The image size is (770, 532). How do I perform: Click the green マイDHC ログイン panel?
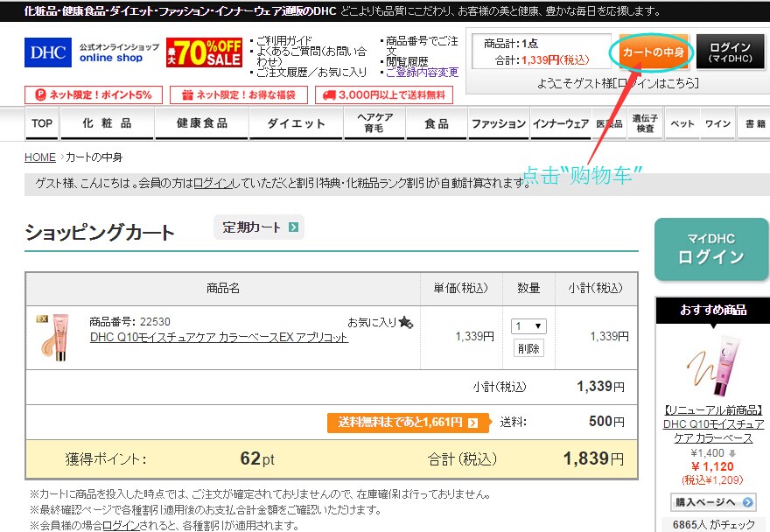711,249
